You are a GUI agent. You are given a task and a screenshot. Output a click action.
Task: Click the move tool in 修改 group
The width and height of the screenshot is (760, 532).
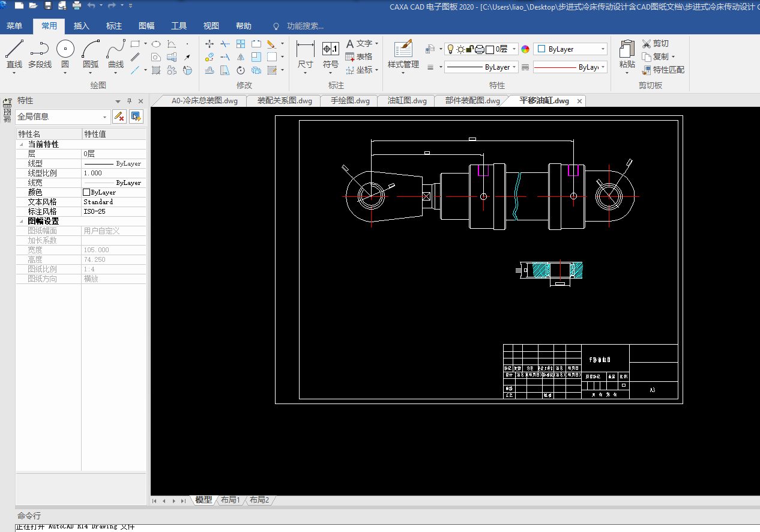210,44
